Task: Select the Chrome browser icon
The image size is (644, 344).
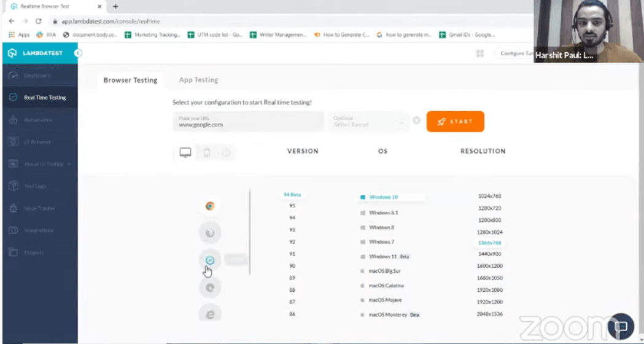Action: click(210, 206)
